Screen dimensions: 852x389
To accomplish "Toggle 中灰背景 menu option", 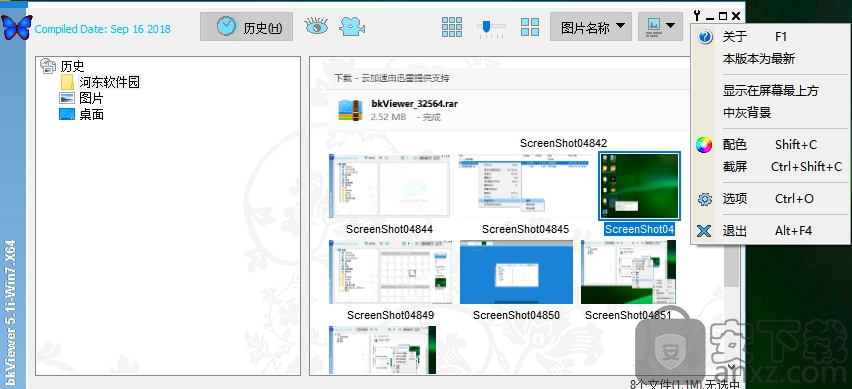I will 771,113.
